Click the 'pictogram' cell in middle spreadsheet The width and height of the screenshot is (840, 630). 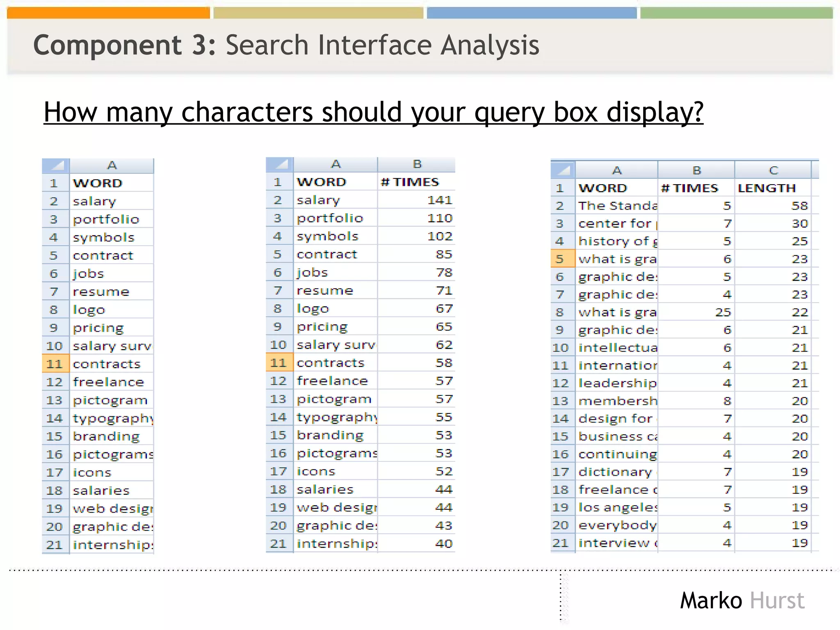pyautogui.click(x=336, y=399)
